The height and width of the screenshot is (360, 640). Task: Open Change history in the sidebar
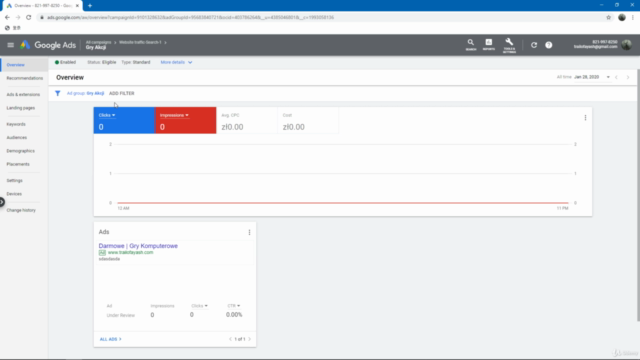[x=21, y=210]
